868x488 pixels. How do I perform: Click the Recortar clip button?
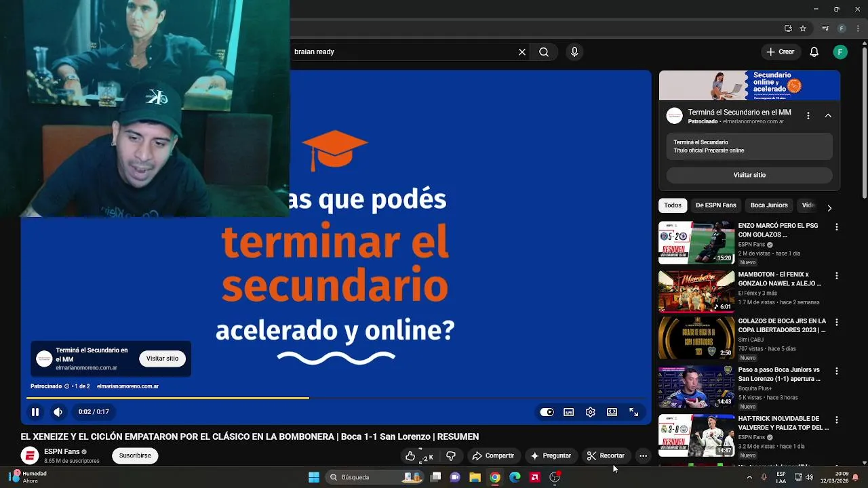(x=606, y=456)
